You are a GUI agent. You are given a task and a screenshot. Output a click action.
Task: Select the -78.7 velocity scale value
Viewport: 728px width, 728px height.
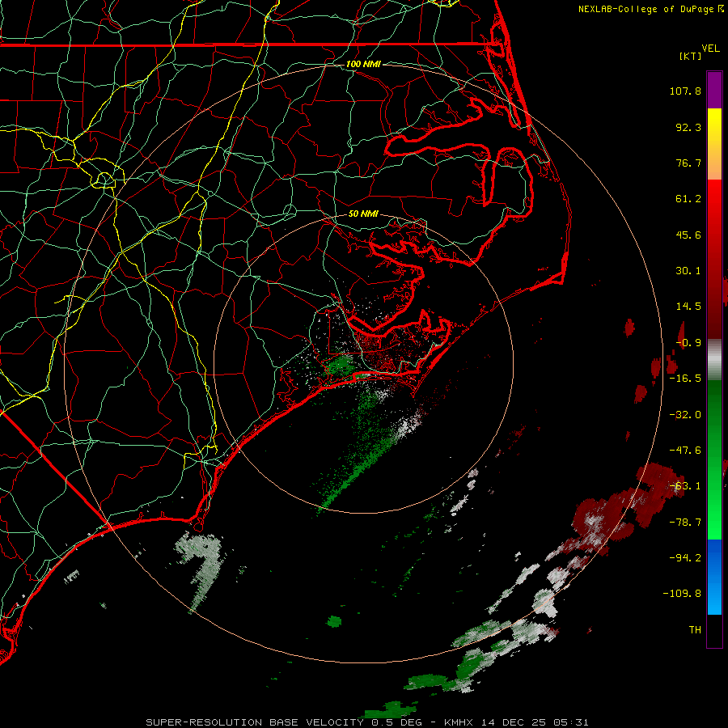685,523
